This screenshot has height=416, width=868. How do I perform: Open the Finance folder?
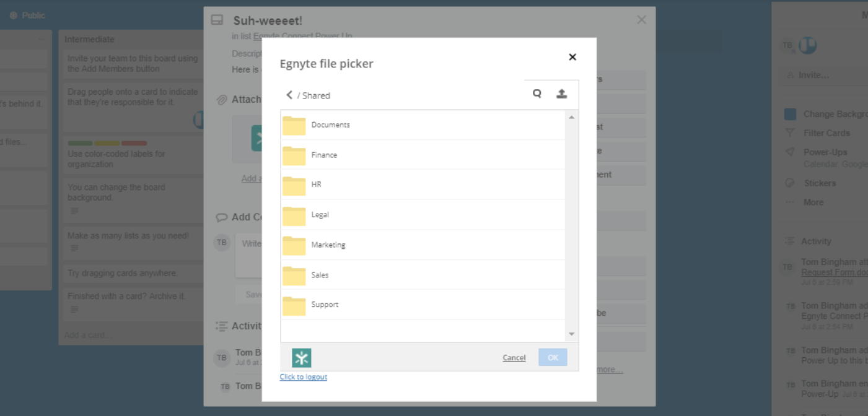click(324, 155)
